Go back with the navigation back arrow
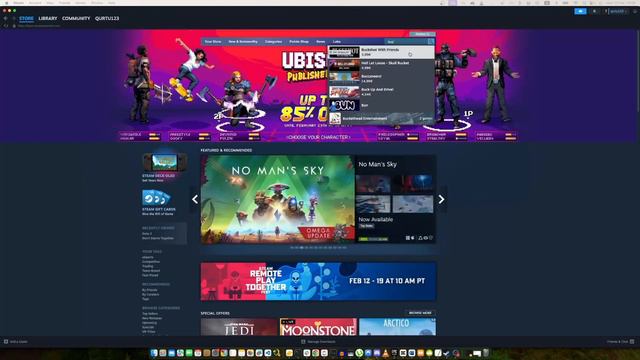This screenshot has width=640, height=360. 6,18
